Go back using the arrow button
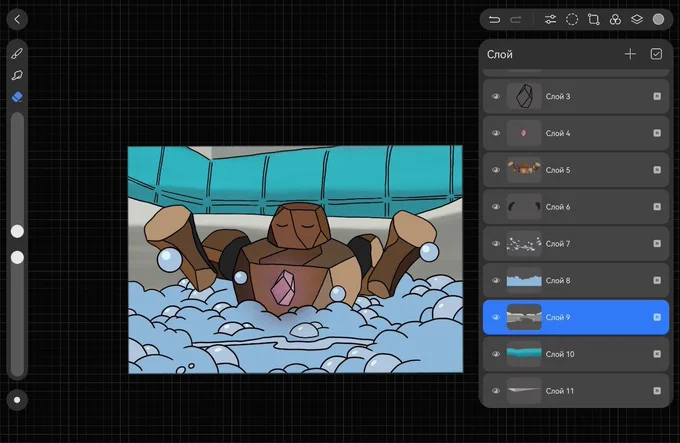 (x=17, y=19)
